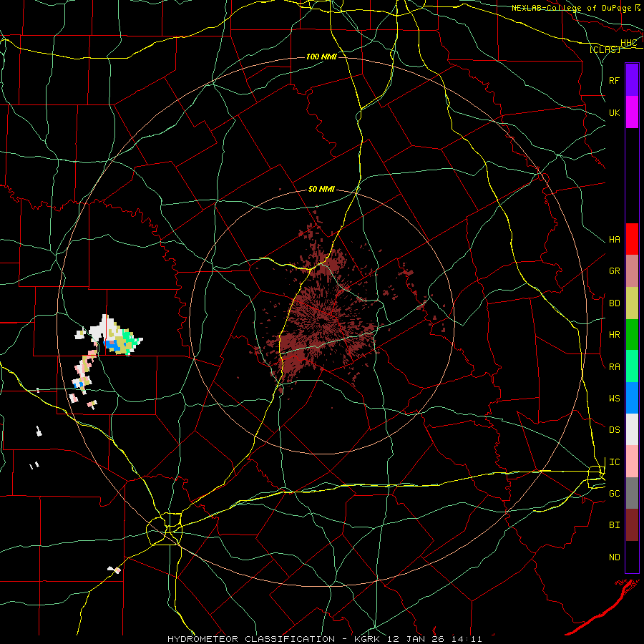Click the blue WS legend swatch
Screen dimensions: 644x644
632,398
